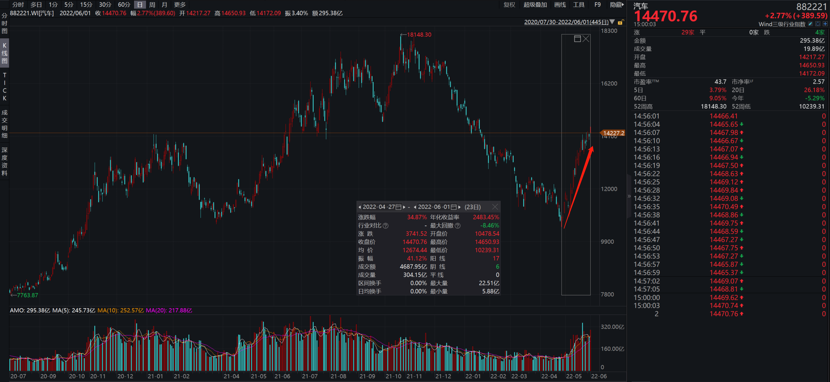Click the square icon beside Wind三级行业指数
This screenshot has width=830, height=382.
point(818,24)
